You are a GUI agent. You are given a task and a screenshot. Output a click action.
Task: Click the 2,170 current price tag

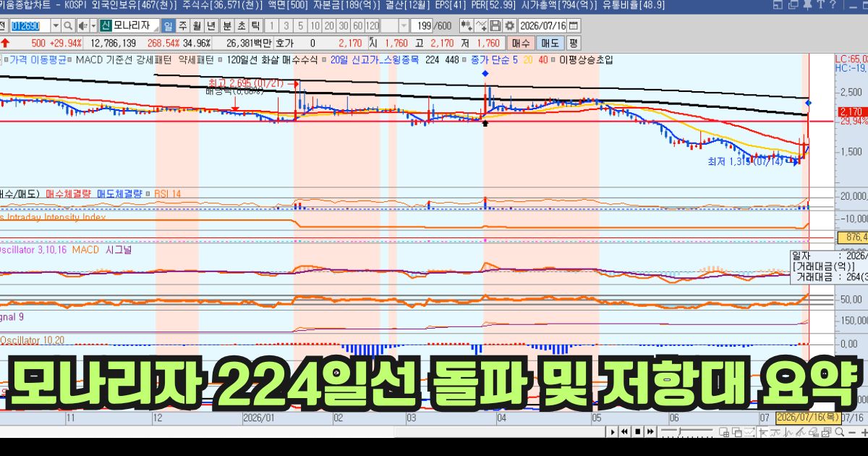(x=851, y=111)
